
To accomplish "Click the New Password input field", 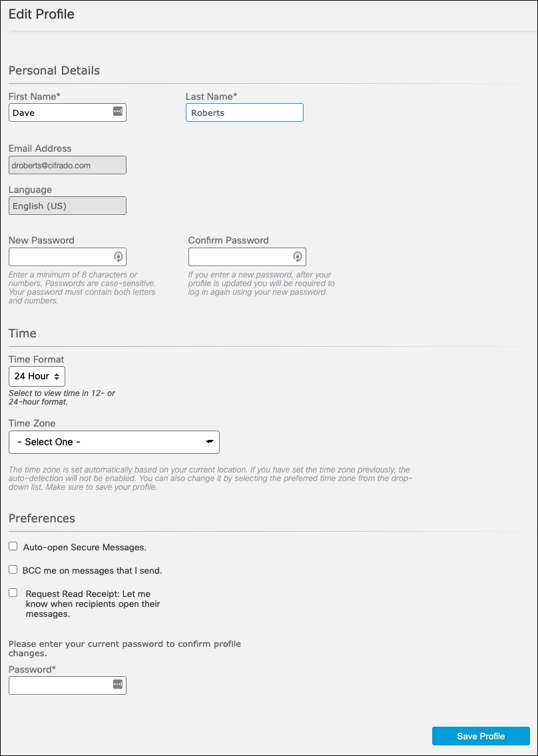I will 60,256.
